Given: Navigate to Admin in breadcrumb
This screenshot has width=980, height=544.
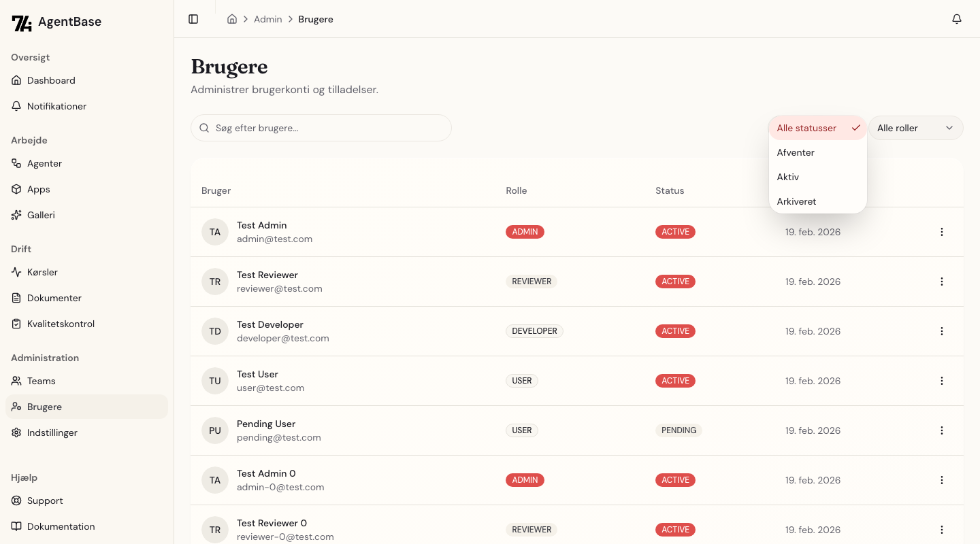Looking at the screenshot, I should click(267, 19).
